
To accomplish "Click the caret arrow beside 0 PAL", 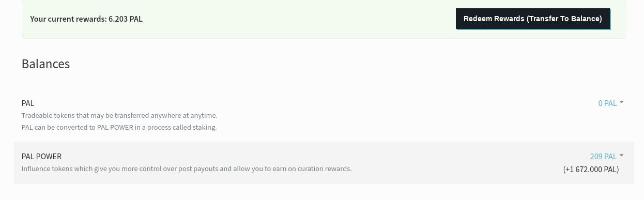I will tap(621, 102).
